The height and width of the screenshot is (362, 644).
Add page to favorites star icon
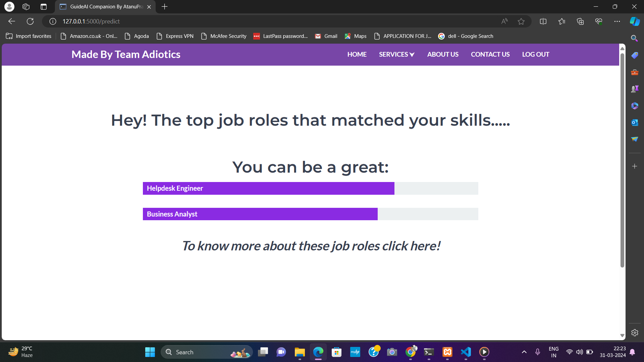pyautogui.click(x=521, y=21)
